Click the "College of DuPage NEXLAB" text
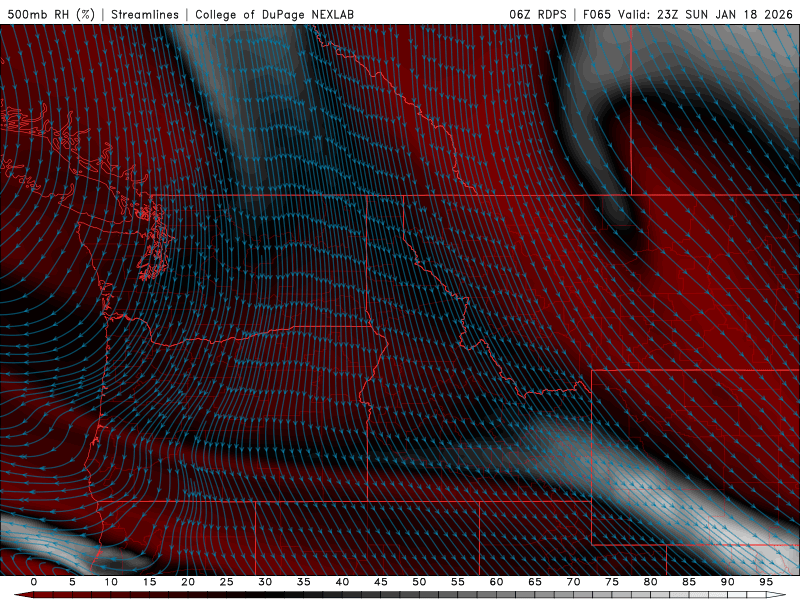800x600 pixels. (x=274, y=14)
